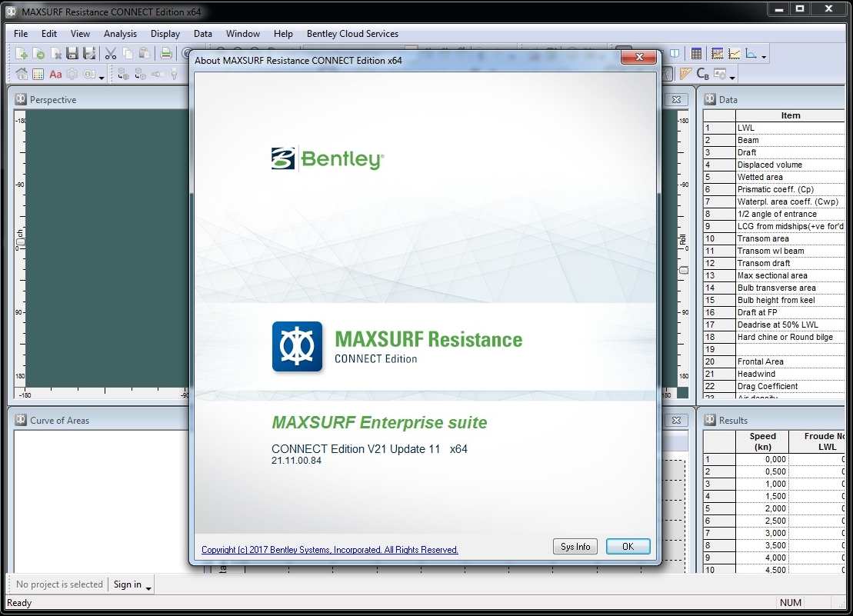Open the dropdown arrow after the info icon
The width and height of the screenshot is (853, 616).
click(x=102, y=77)
